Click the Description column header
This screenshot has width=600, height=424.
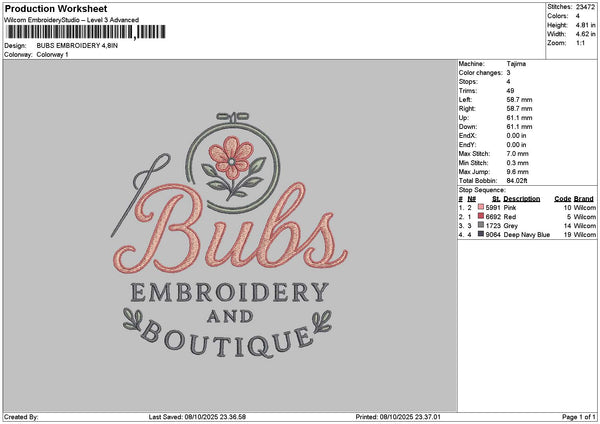pyautogui.click(x=522, y=199)
